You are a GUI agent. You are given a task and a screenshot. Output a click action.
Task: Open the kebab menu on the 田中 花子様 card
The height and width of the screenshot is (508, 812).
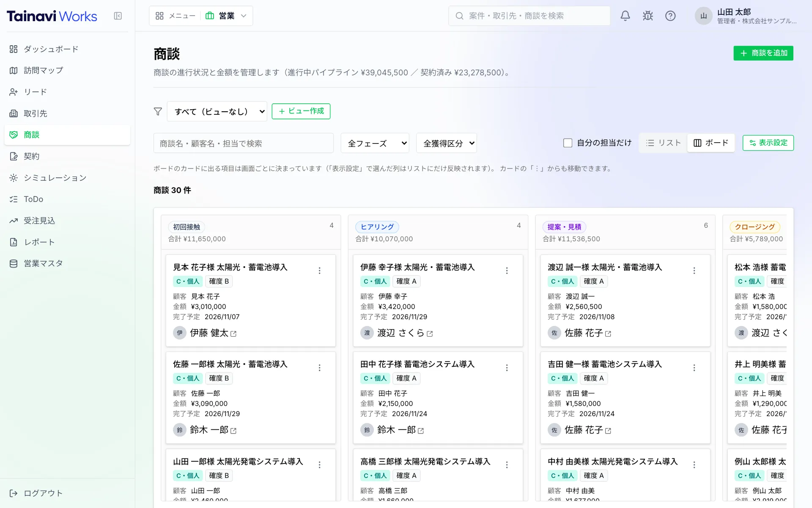click(x=507, y=367)
